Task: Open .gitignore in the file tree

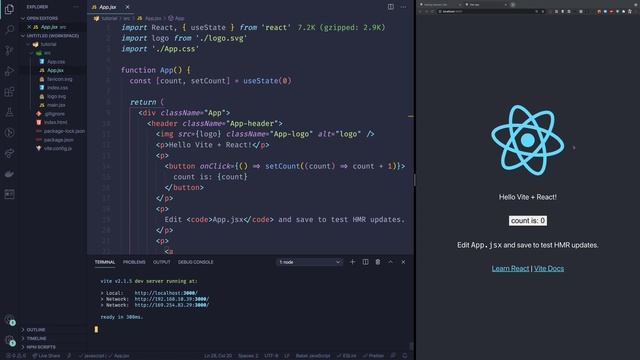Action: coord(54,114)
